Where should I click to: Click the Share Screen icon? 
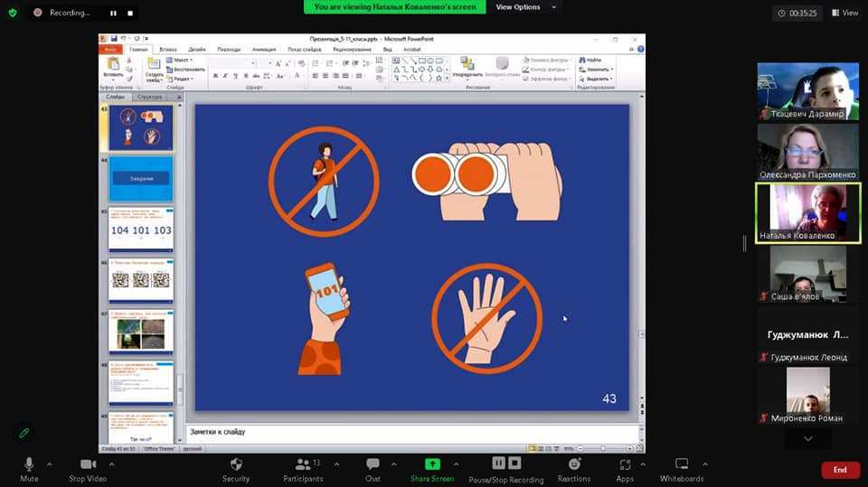click(x=432, y=464)
